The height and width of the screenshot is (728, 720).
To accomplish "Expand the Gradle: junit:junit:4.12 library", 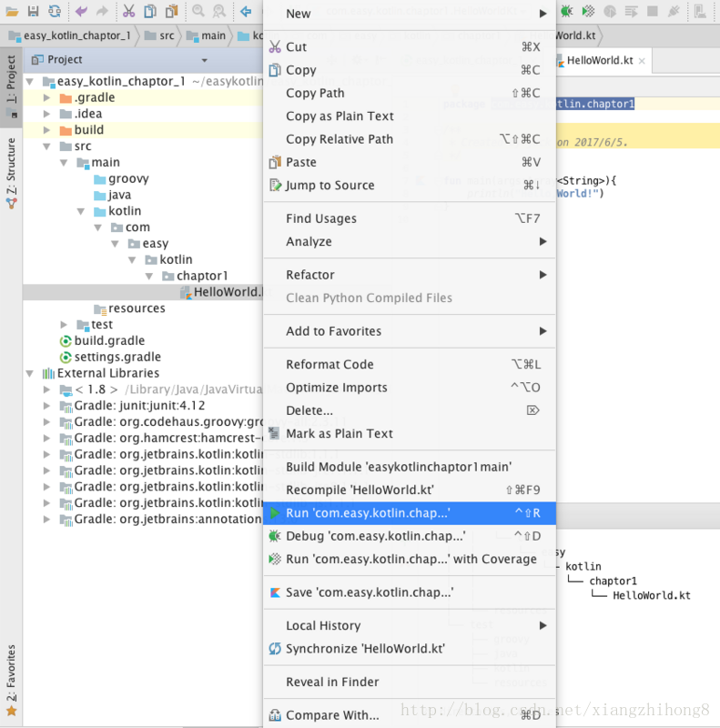I will click(x=46, y=406).
